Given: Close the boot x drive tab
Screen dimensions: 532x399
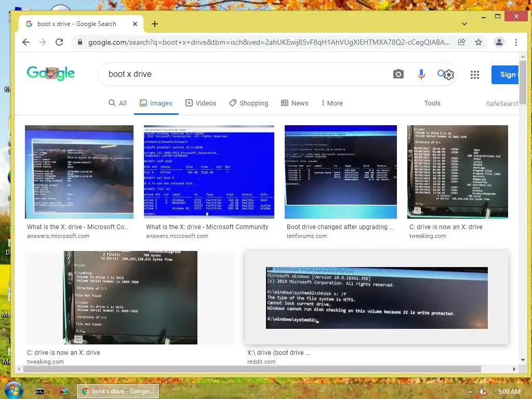Looking at the screenshot, I should pyautogui.click(x=135, y=24).
